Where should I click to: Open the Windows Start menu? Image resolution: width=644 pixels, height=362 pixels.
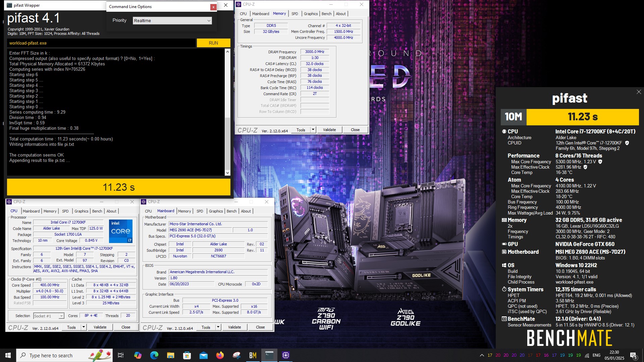click(8, 355)
